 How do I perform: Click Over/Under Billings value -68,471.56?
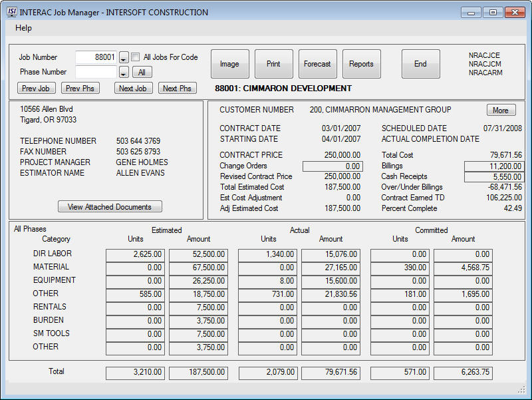coord(505,187)
